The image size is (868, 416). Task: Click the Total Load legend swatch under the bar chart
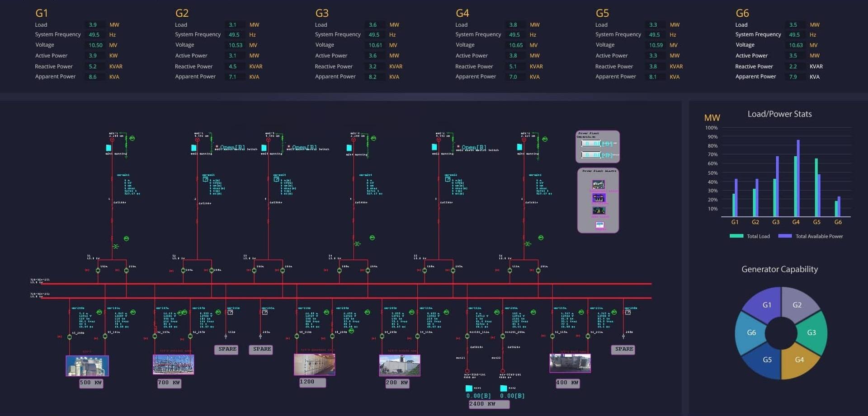[x=736, y=236]
